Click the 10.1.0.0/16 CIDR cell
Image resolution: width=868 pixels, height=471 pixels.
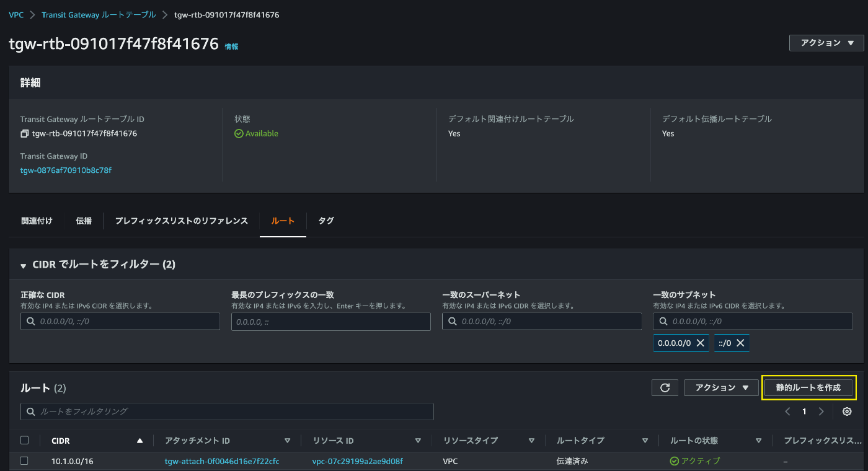click(73, 461)
